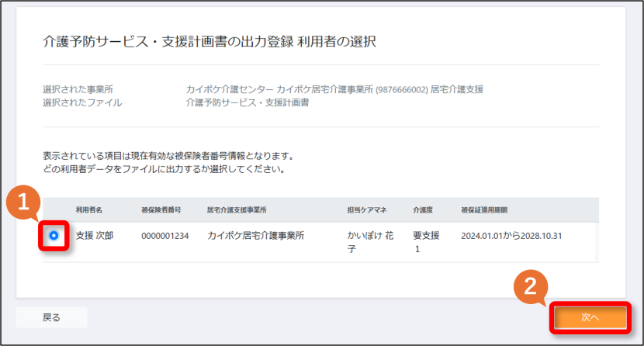The height and width of the screenshot is (346, 644).
Task: Click the care manager かいぽけ 花子 cell
Action: point(370,242)
